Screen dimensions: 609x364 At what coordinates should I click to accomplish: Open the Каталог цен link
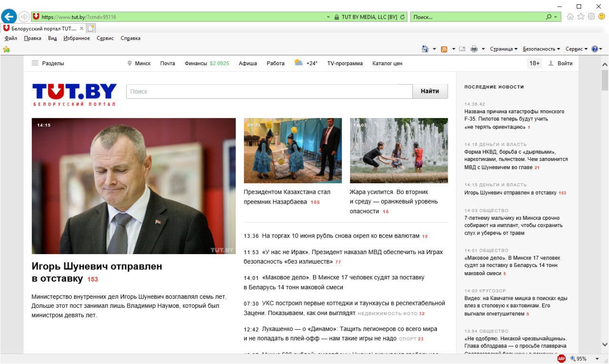pyautogui.click(x=387, y=63)
